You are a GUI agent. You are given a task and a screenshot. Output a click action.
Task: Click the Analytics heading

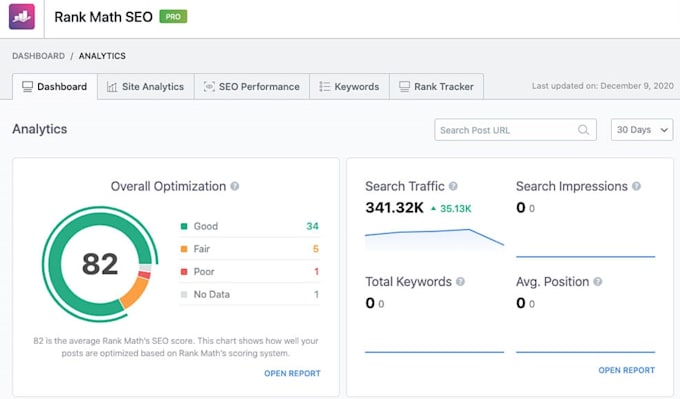39,129
